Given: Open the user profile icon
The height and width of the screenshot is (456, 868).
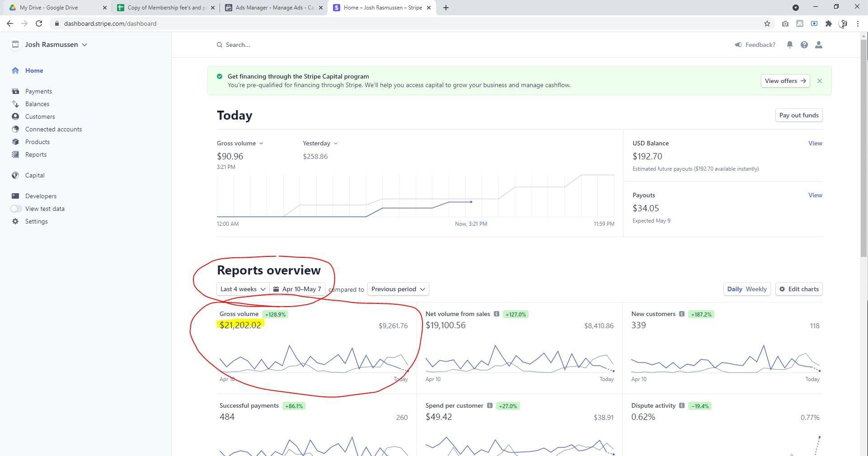Looking at the screenshot, I should (x=818, y=45).
